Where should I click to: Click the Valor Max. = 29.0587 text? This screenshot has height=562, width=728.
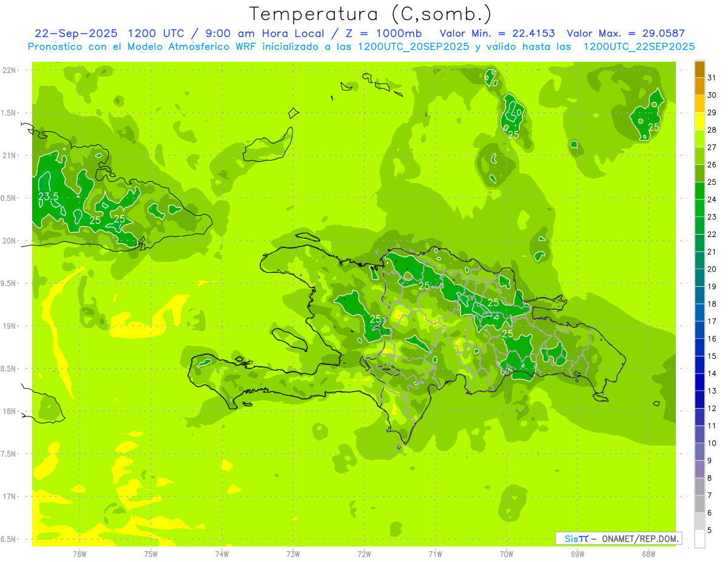(625, 33)
